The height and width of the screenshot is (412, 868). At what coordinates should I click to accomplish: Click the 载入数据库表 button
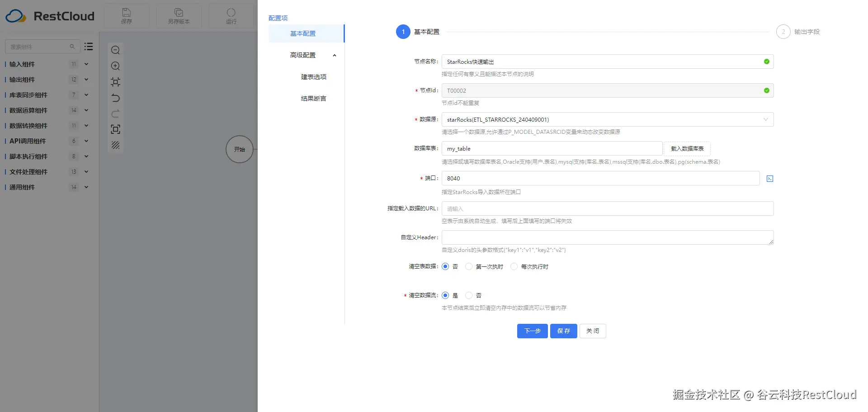[687, 149]
